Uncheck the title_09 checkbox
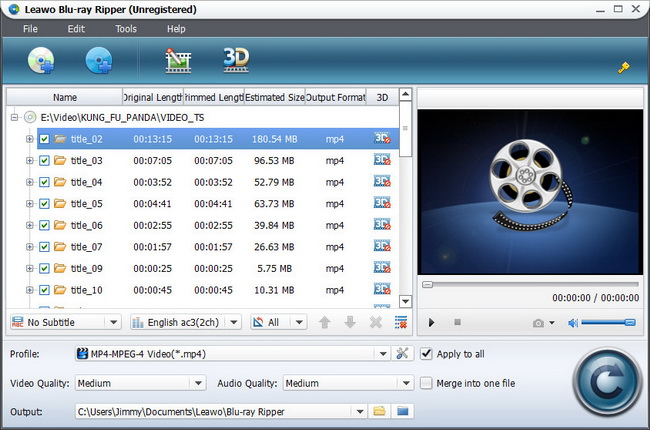Viewport: 650px width, 430px height. tap(44, 268)
